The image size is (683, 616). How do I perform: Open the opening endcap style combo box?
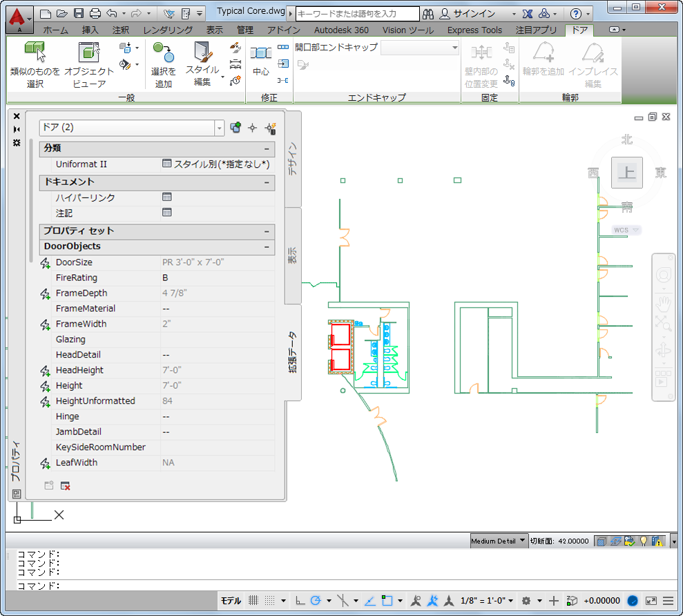(x=420, y=47)
